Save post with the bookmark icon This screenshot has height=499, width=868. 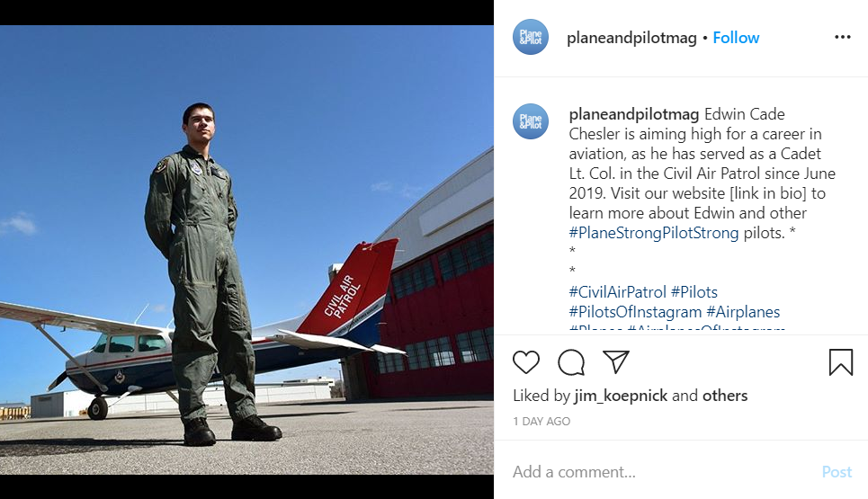tap(841, 362)
